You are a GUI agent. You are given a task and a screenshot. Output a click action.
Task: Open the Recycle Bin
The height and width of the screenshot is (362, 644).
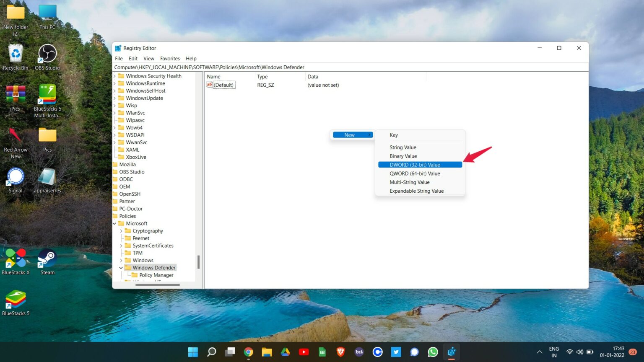pos(16,52)
